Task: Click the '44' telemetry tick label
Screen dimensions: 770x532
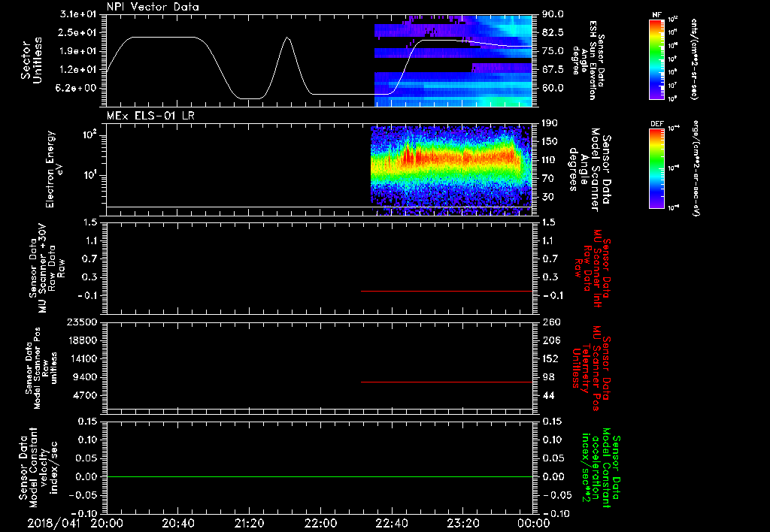Action: [x=548, y=395]
